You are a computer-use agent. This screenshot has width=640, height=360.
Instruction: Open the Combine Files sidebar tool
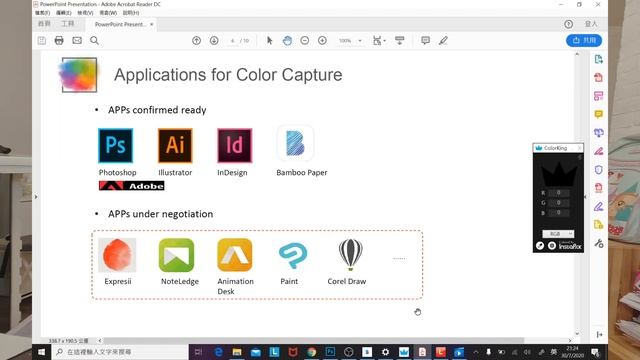click(x=598, y=133)
